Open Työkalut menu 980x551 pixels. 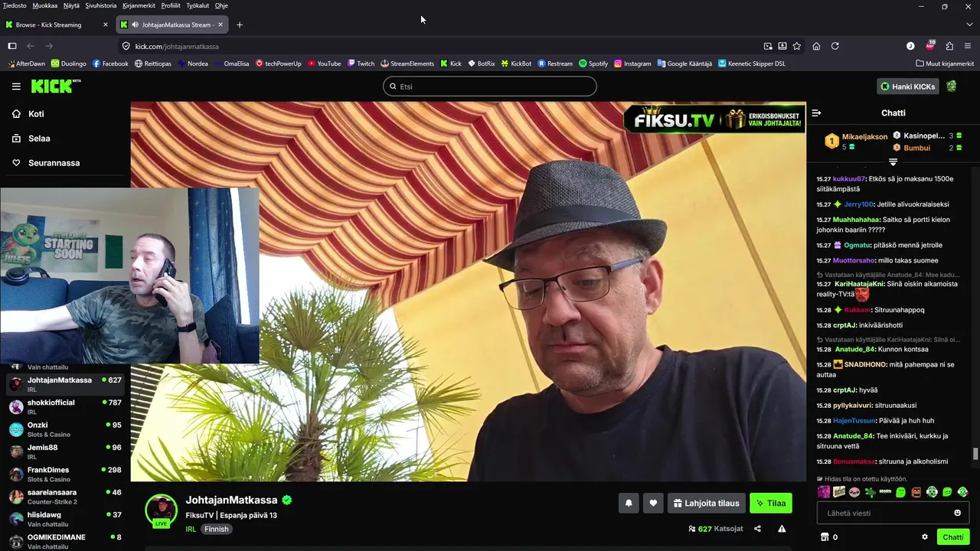tap(198, 5)
